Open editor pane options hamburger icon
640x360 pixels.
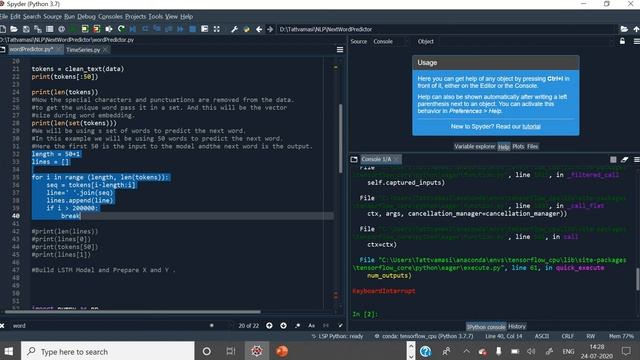coord(340,49)
